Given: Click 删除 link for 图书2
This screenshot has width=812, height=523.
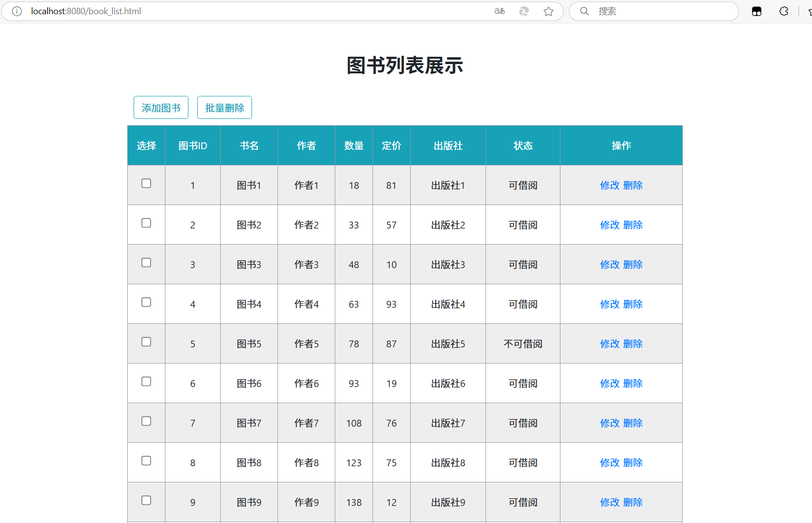Looking at the screenshot, I should point(633,225).
